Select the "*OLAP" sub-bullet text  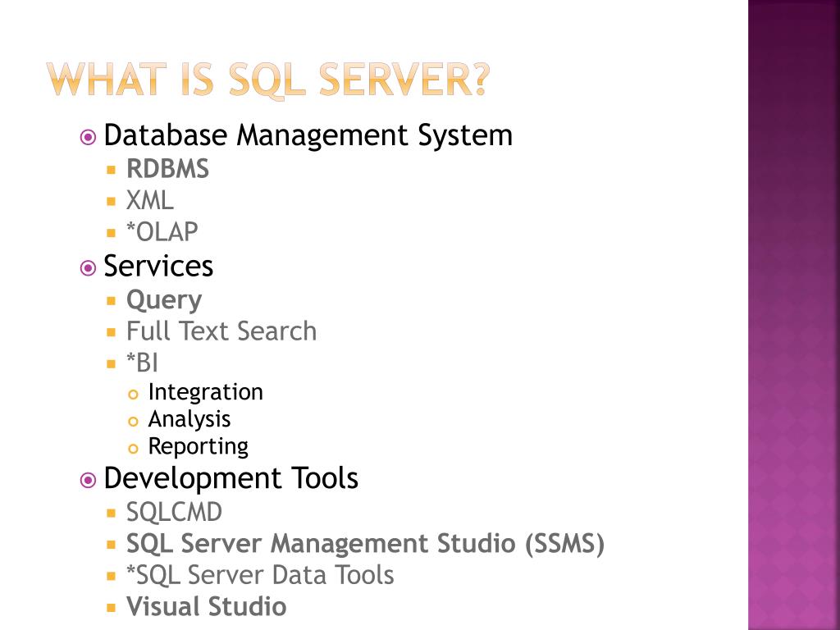162,232
